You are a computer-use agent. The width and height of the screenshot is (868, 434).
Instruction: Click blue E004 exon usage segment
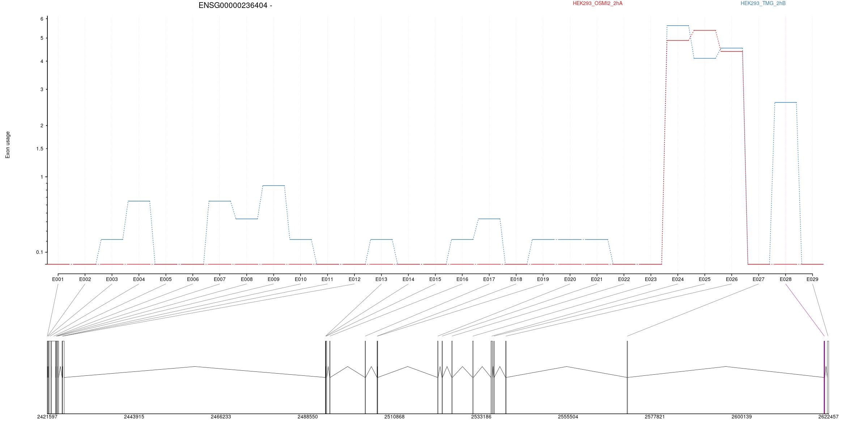(x=139, y=201)
